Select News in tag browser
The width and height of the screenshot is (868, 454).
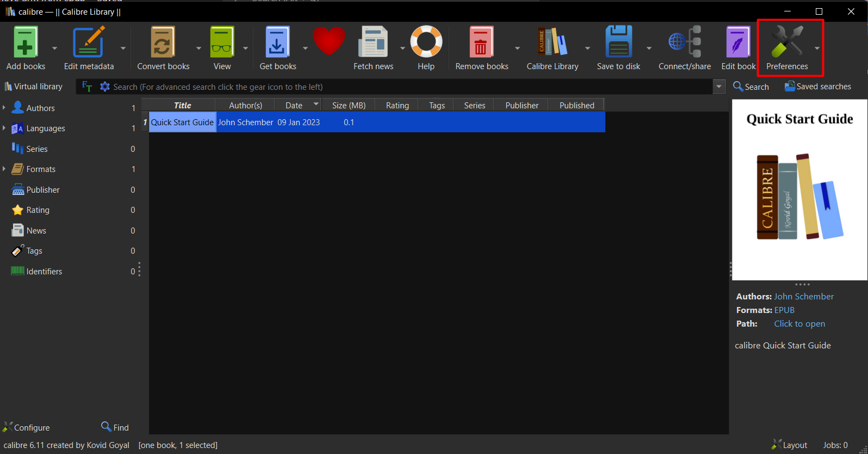tap(36, 230)
